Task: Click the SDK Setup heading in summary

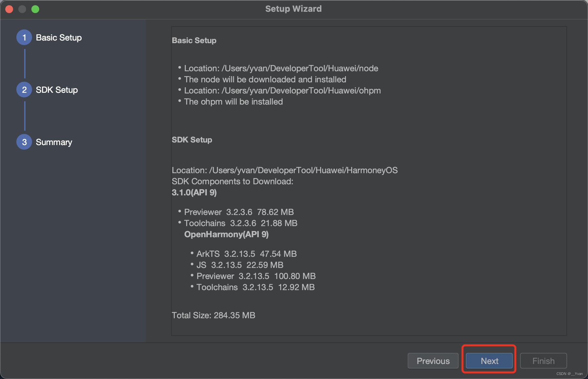Action: click(x=192, y=140)
